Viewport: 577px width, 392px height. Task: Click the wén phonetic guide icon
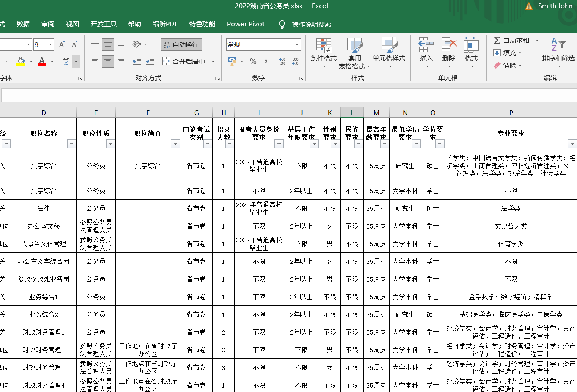pyautogui.click(x=66, y=61)
